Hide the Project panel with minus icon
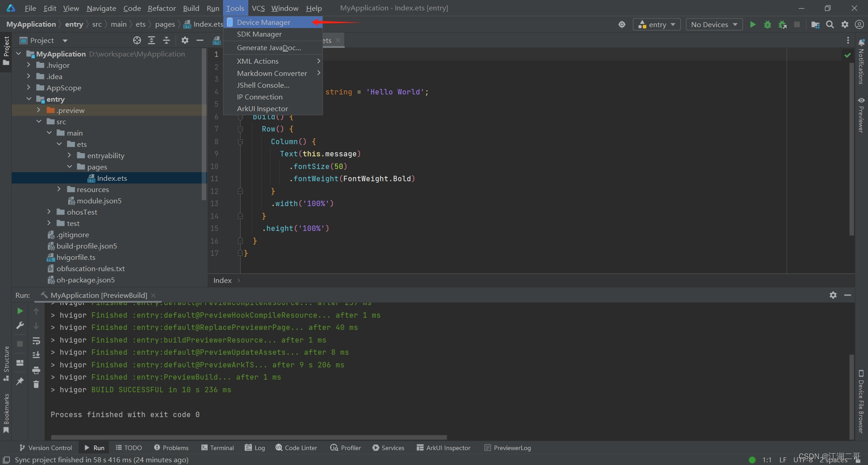 point(199,41)
